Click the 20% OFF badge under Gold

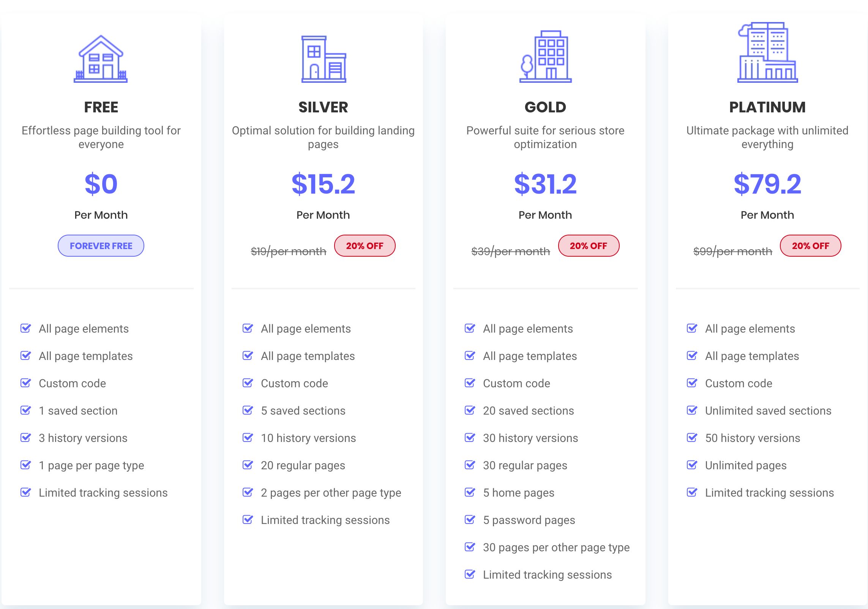pos(589,246)
